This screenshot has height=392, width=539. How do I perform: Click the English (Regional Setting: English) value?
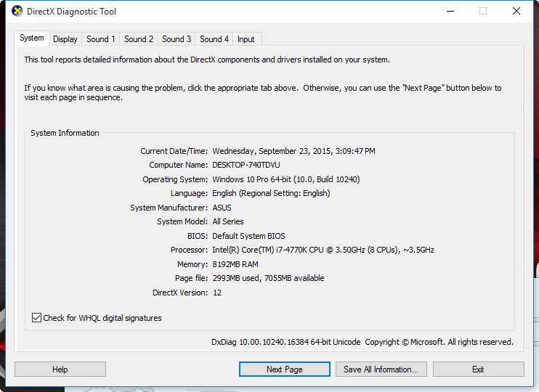click(271, 193)
